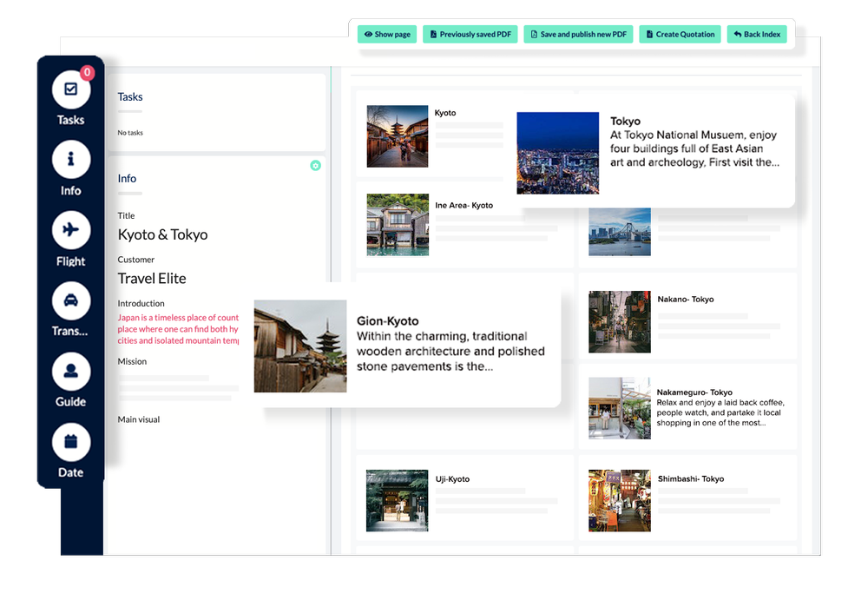Image resolution: width=868 pixels, height=600 pixels.
Task: Click the red tasks count badge
Action: pos(87,73)
